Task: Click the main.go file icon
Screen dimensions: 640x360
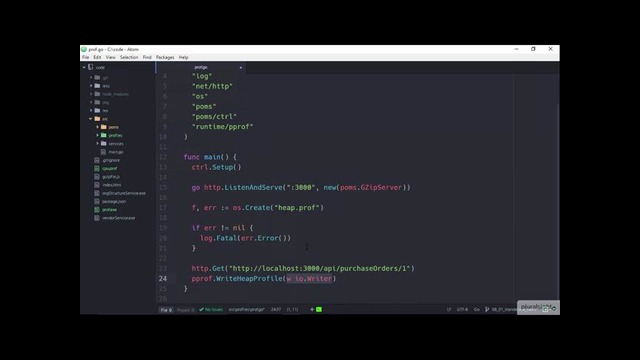Action: 103,152
